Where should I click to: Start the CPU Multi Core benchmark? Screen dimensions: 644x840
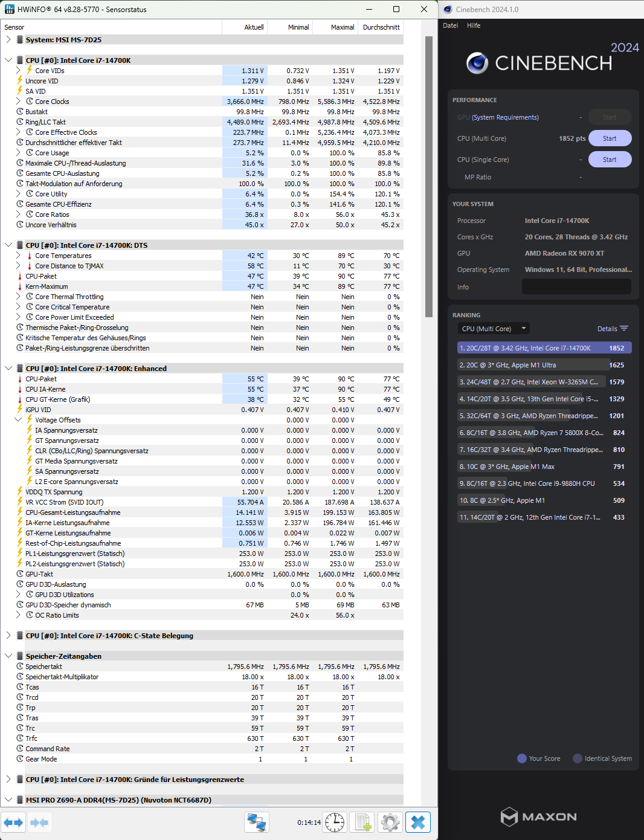(x=610, y=138)
